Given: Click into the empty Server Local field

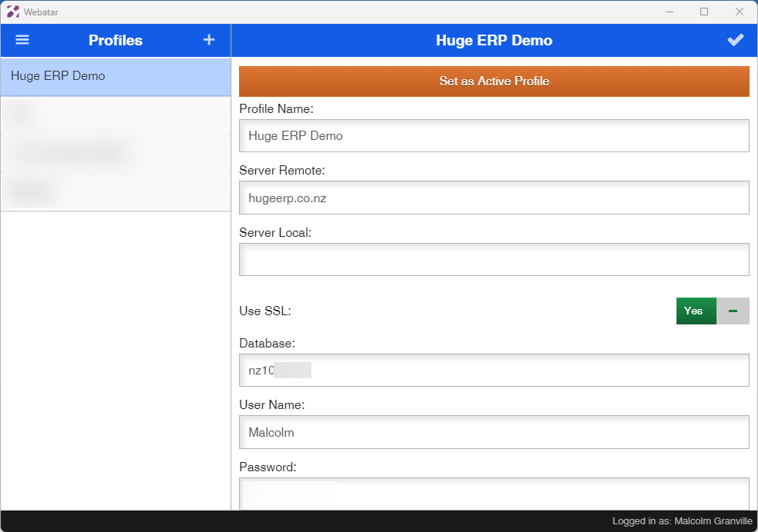Looking at the screenshot, I should (494, 260).
